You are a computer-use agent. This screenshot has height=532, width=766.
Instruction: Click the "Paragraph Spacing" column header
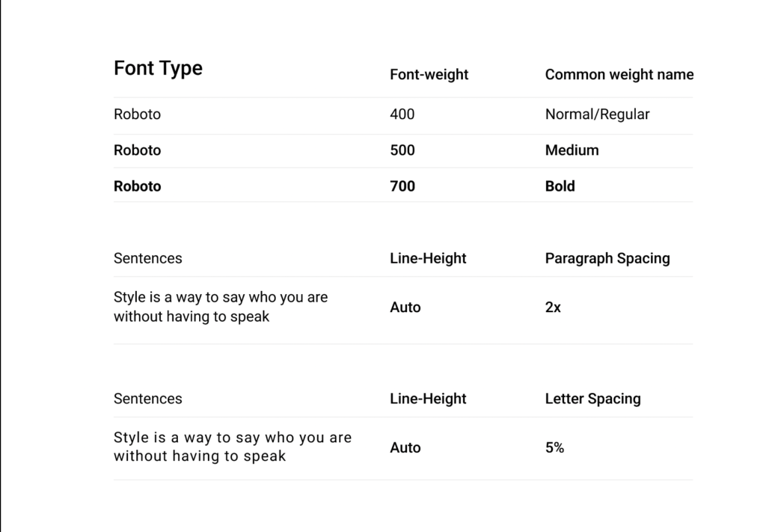(607, 258)
